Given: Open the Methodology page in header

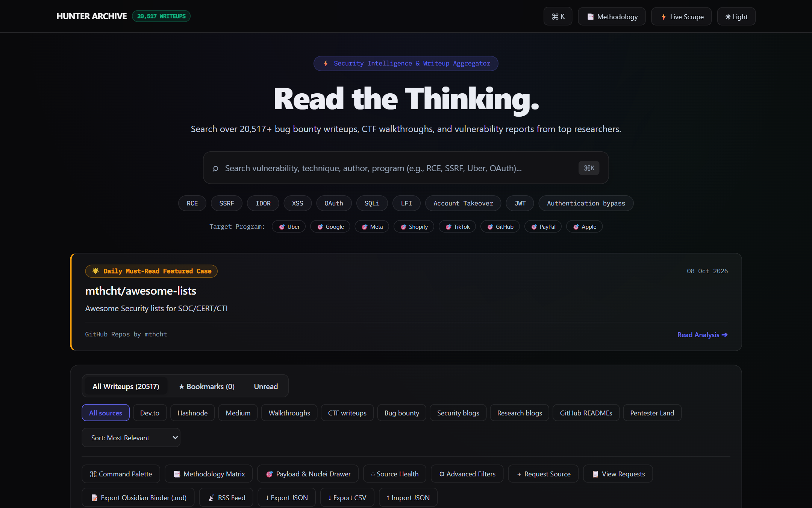Looking at the screenshot, I should (x=612, y=17).
